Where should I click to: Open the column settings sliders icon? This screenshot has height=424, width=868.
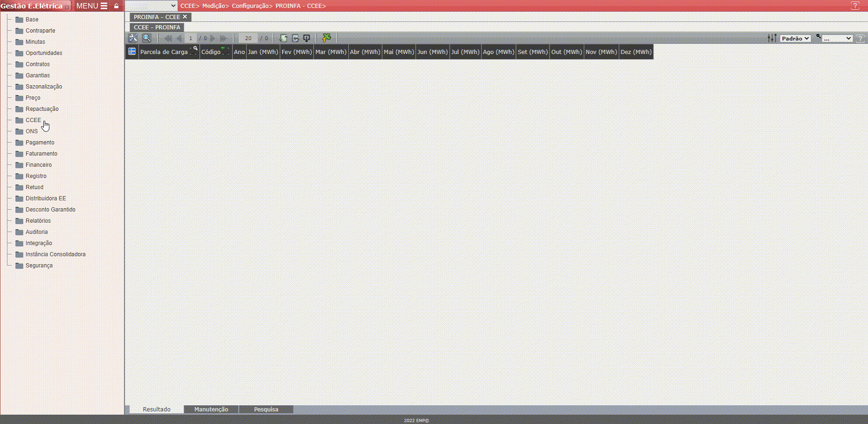click(x=772, y=38)
